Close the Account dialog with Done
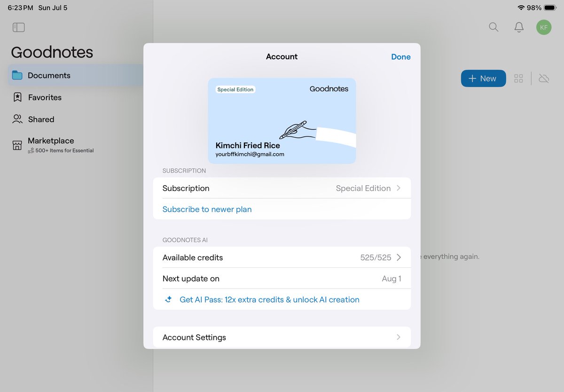The image size is (564, 392). [401, 57]
